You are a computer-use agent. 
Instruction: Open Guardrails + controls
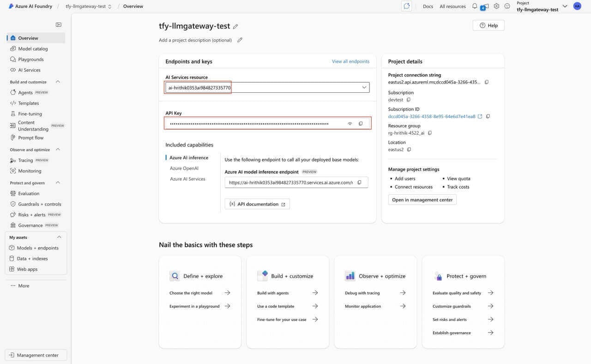pos(37,204)
